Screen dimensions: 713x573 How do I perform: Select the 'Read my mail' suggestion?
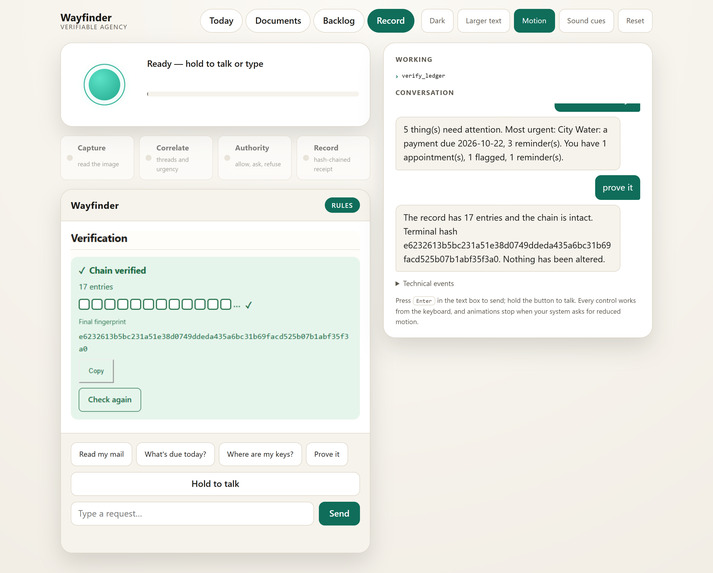click(x=101, y=454)
